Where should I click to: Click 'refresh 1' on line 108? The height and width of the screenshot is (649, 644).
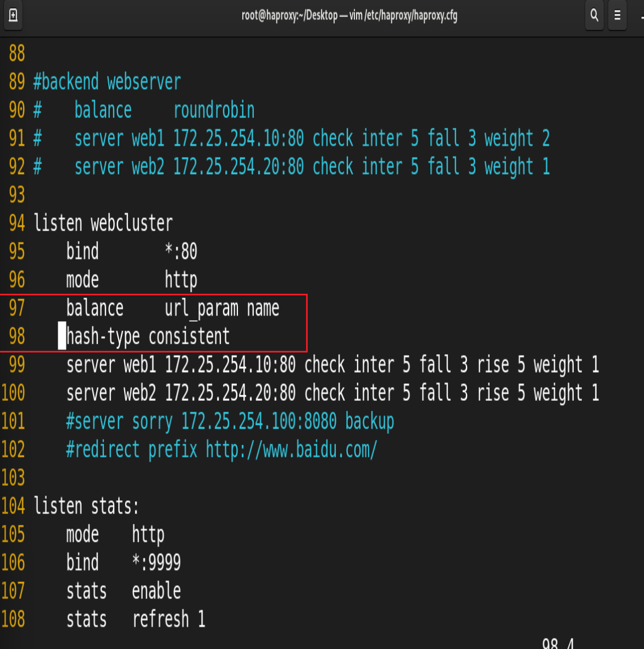(169, 619)
